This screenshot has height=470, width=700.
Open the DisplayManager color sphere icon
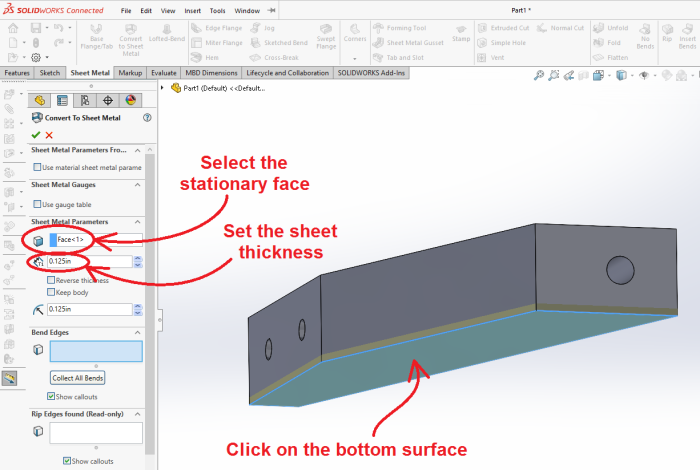pos(130,100)
